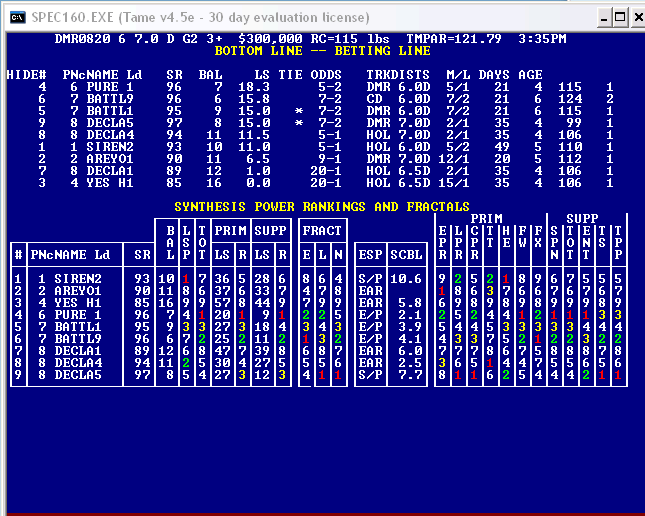Click the 'FRACT' header in synthesis table
This screenshot has height=516, width=645.
[x=322, y=230]
